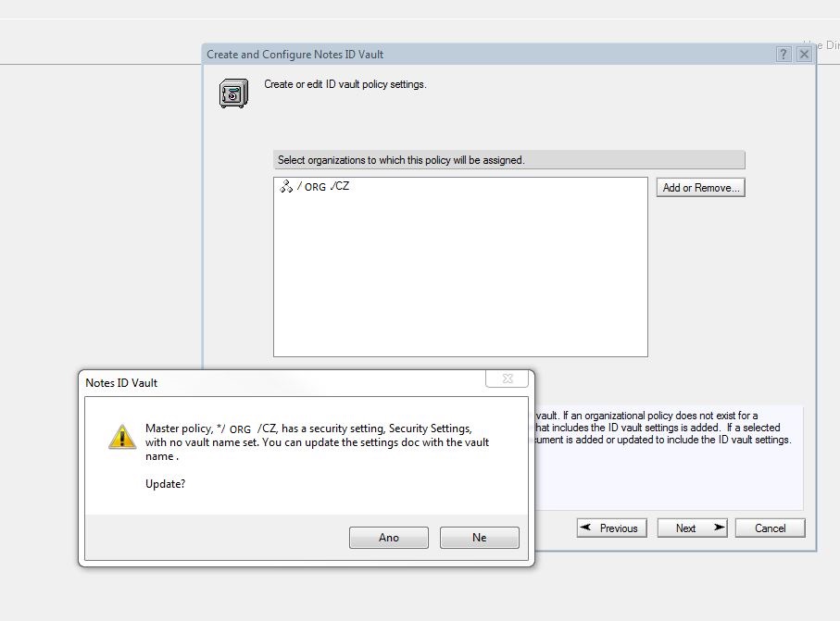Click the 'Create or edit ID vault policy settings' text
This screenshot has height=621, width=840.
345,84
